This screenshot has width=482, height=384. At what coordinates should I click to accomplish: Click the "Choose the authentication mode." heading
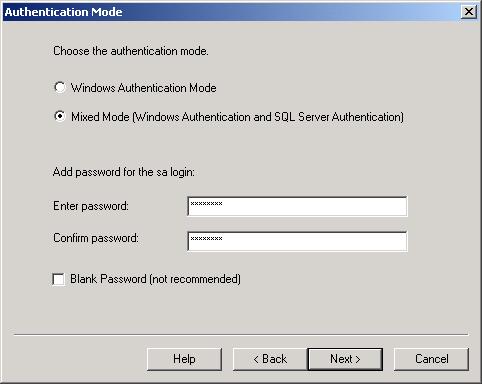(131, 51)
